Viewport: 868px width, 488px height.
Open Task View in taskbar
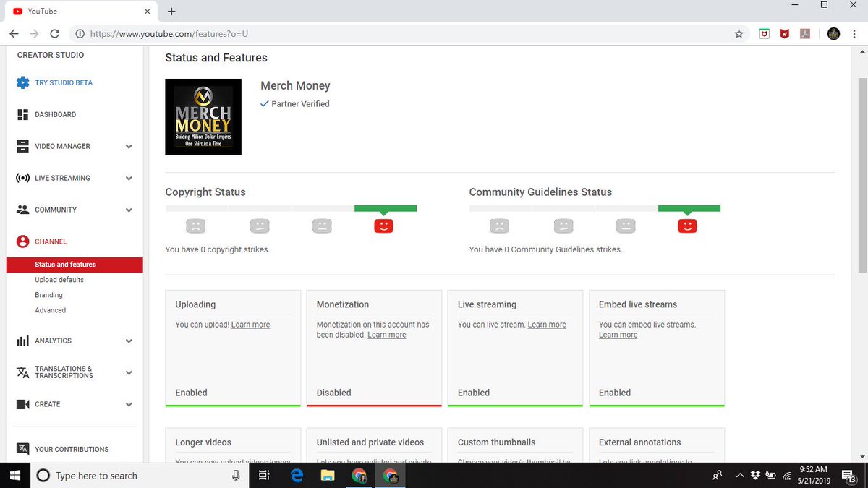click(264, 475)
